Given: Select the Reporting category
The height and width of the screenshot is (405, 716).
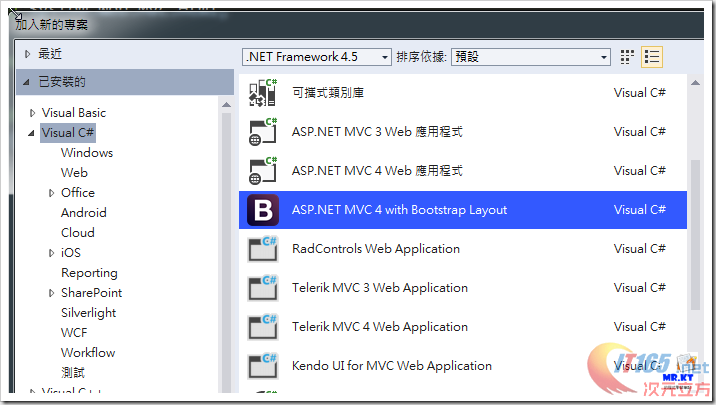Looking at the screenshot, I should coord(89,273).
